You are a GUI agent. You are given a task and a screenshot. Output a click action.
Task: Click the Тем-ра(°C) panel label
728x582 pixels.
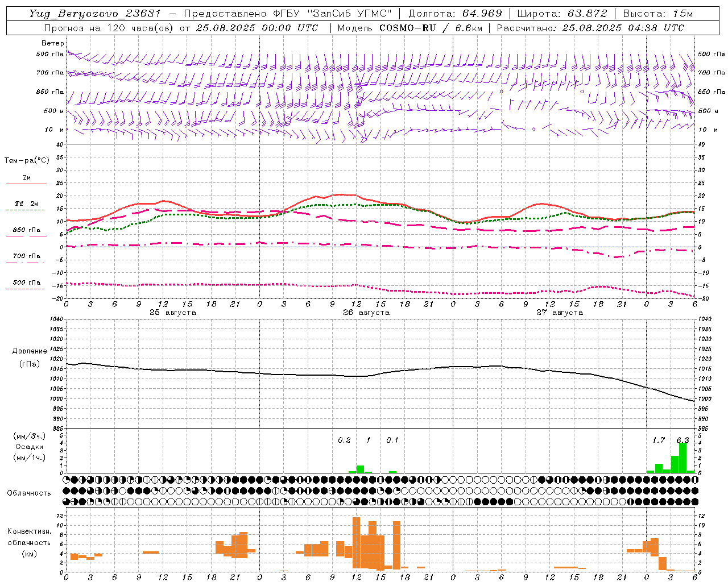[x=27, y=161]
